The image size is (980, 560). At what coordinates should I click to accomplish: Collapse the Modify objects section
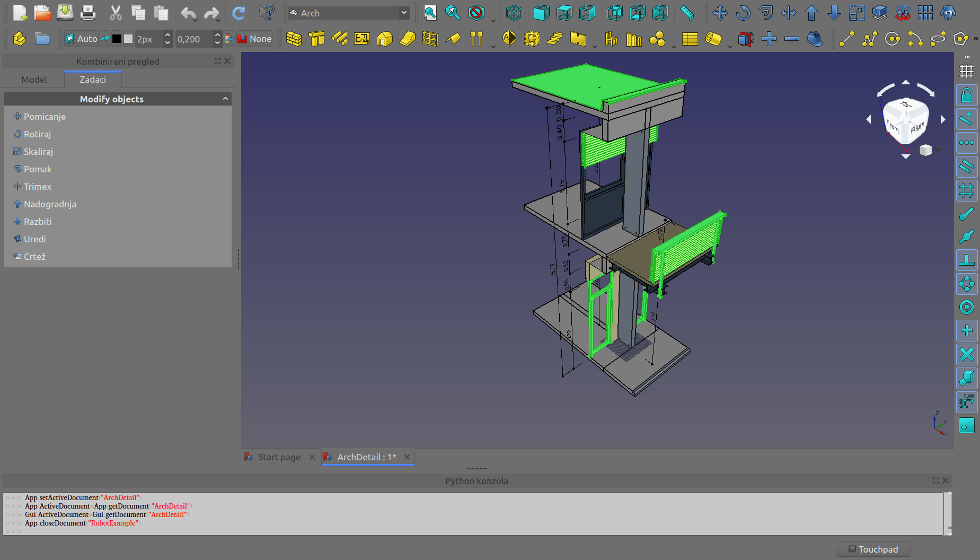coord(225,99)
